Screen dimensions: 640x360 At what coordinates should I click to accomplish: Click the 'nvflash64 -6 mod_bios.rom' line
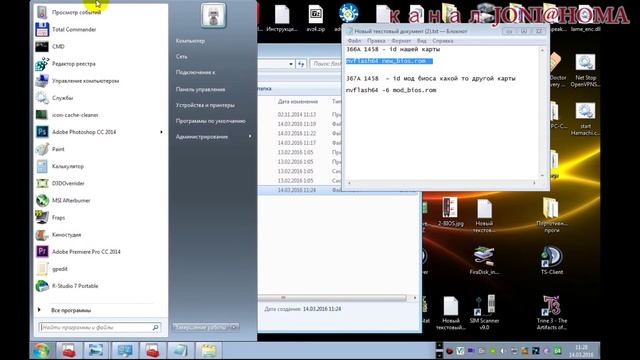coord(391,90)
